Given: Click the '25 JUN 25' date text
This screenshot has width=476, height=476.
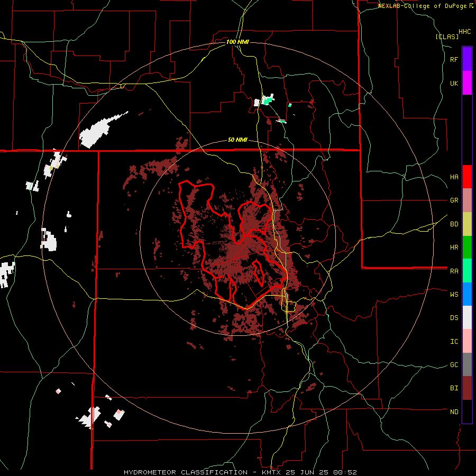Looking at the screenshot, I should click(307, 472).
